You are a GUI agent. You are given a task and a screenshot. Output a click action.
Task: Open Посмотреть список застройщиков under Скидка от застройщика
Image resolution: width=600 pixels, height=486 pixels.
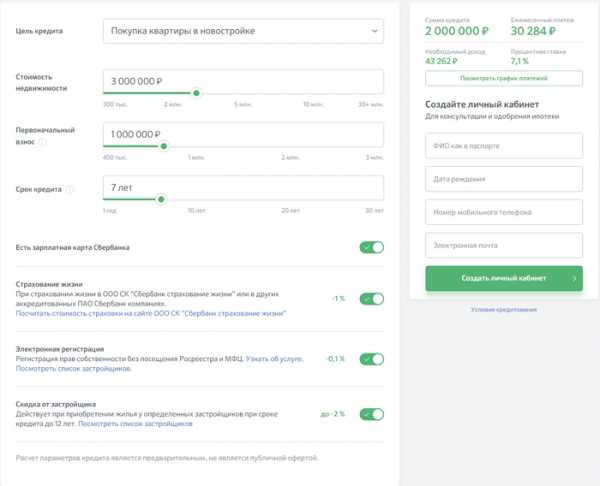click(x=135, y=424)
